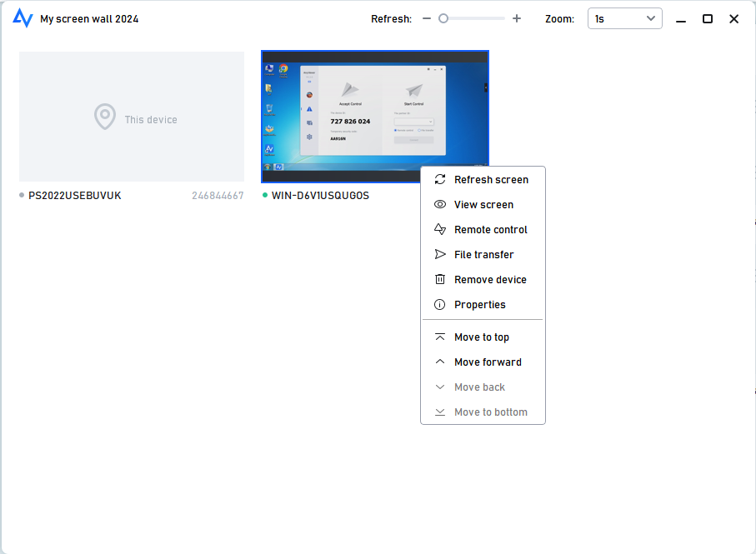Click the plus icon to increase refresh rate
Viewport: 756px width, 554px height.
tap(517, 17)
